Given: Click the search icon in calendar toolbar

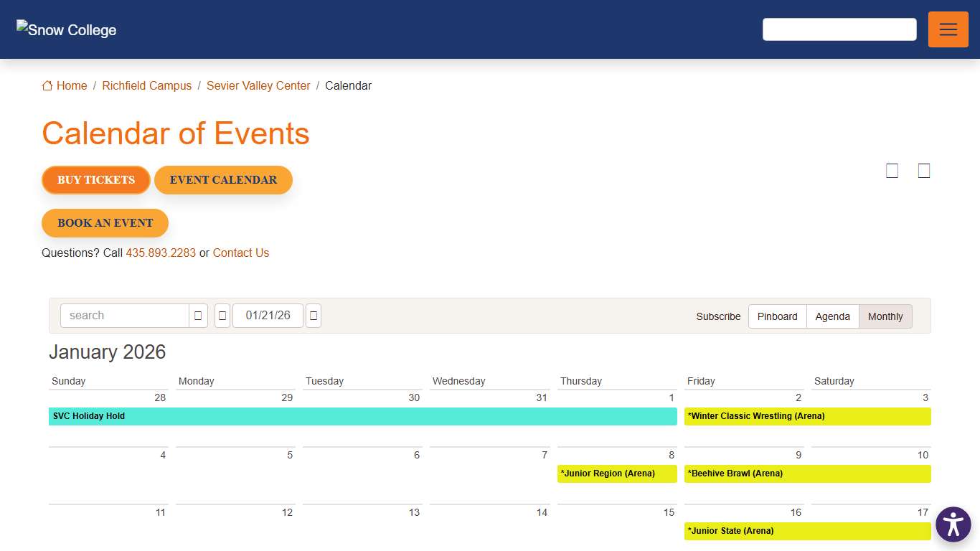Looking at the screenshot, I should coord(197,316).
